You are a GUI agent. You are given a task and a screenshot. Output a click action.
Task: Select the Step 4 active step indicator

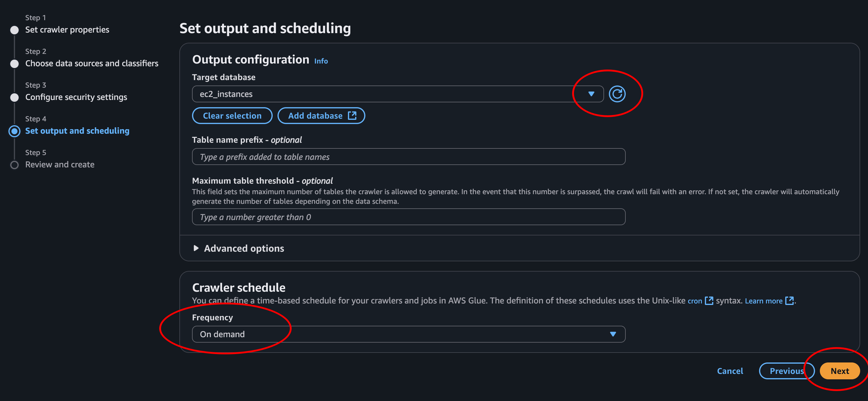(x=14, y=131)
